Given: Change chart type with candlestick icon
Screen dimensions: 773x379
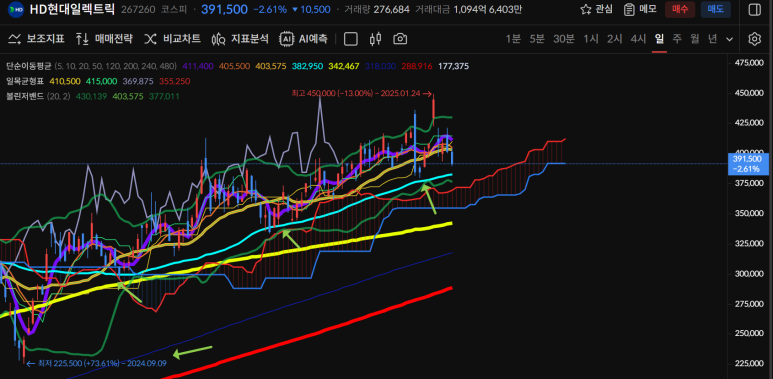Looking at the screenshot, I should 376,39.
